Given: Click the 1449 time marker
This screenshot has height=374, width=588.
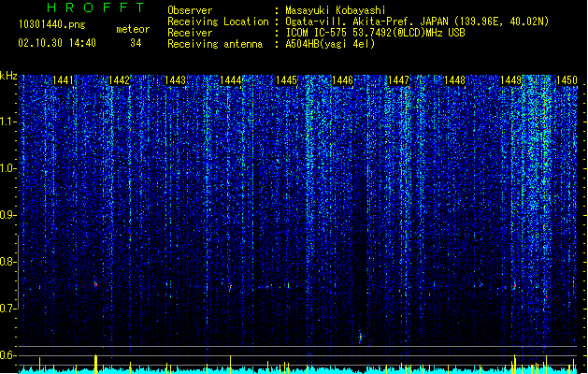Looking at the screenshot, I should 511,80.
